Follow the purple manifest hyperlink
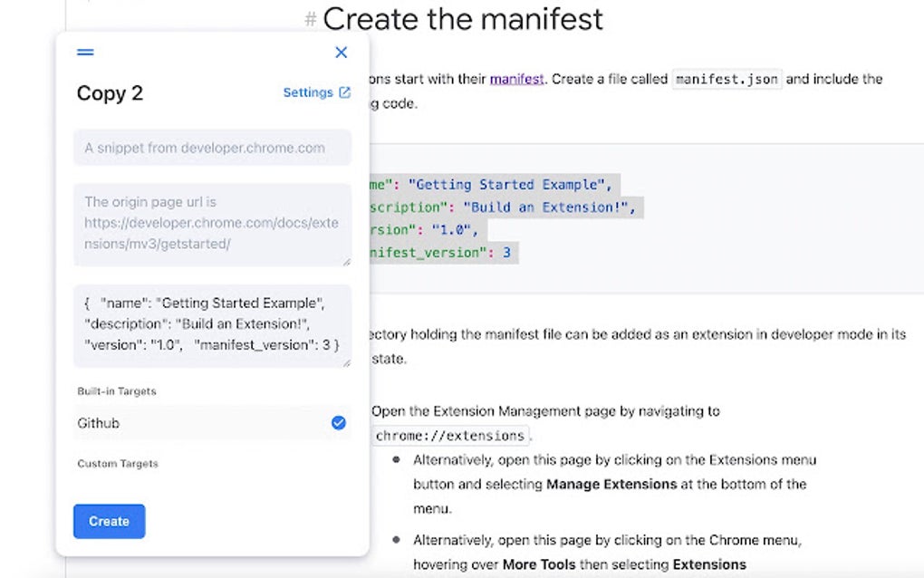The image size is (924, 578). (x=516, y=79)
